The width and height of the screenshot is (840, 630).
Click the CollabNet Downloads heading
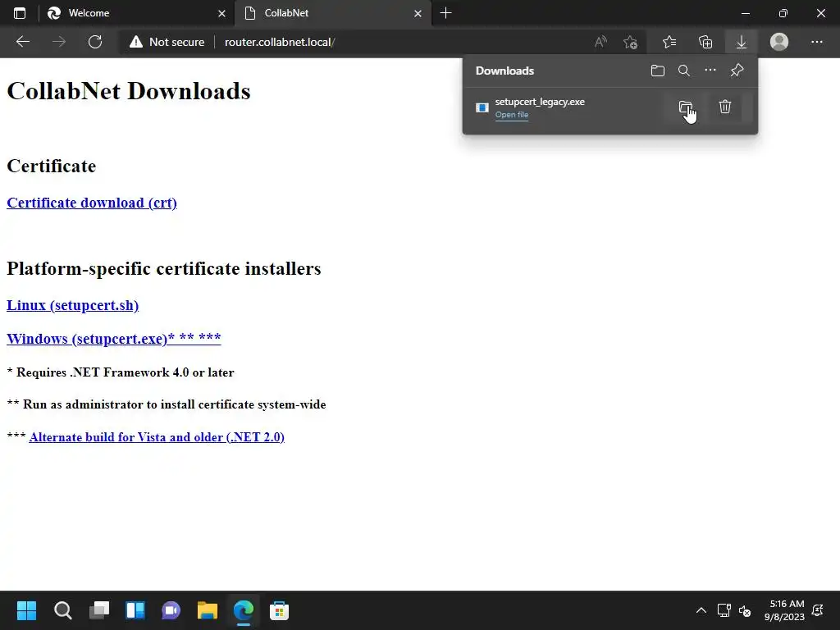129,90
